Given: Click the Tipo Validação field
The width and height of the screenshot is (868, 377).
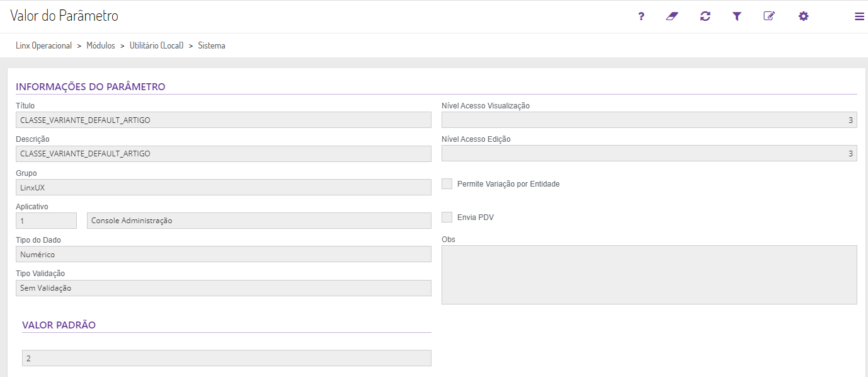Looking at the screenshot, I should (224, 288).
